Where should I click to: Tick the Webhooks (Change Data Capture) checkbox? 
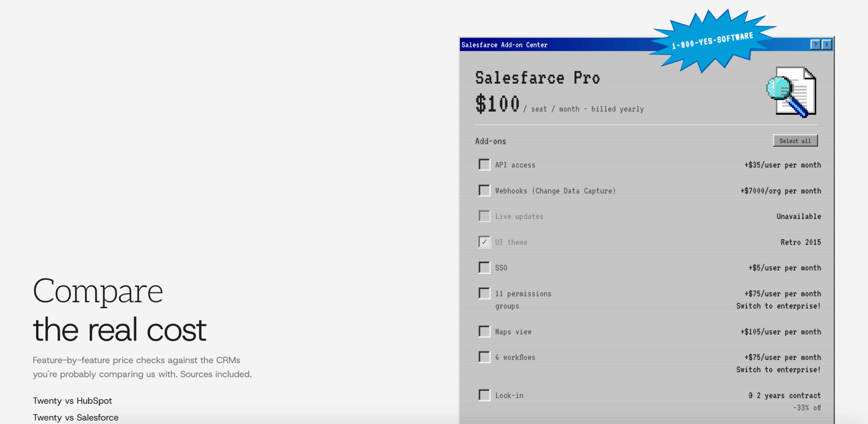coord(484,190)
